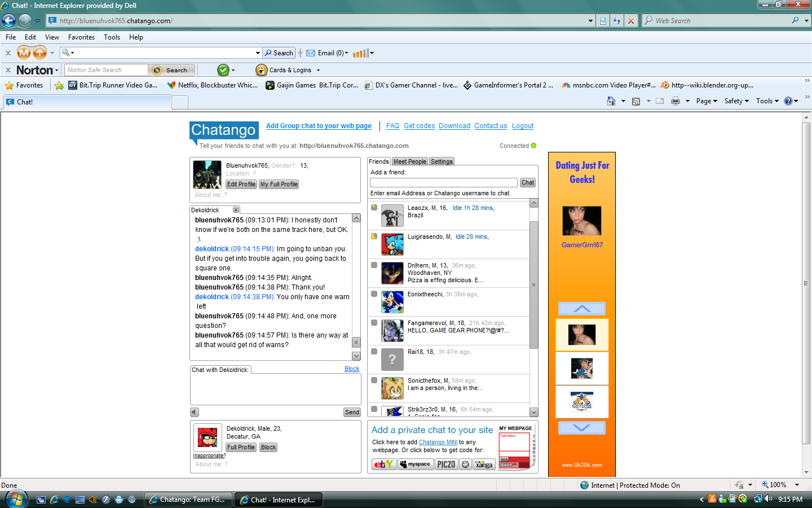Expand the Norton logo dropdown

click(56, 71)
